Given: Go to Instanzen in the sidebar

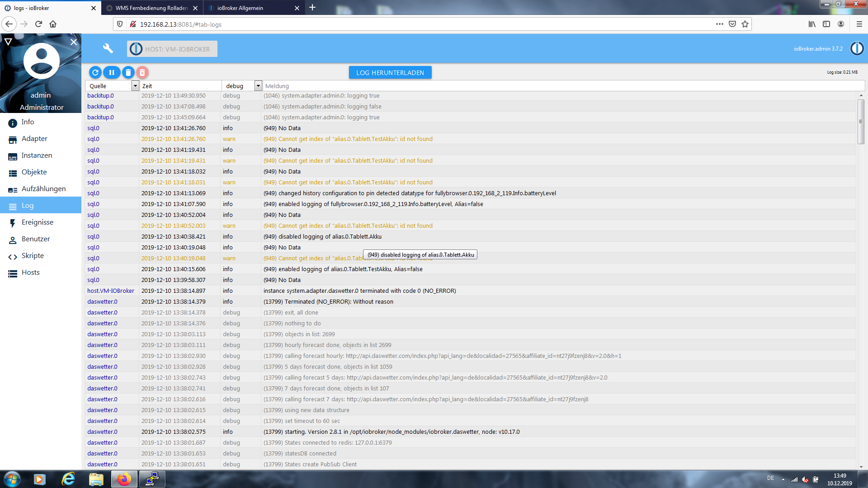Looking at the screenshot, I should pyautogui.click(x=37, y=155).
